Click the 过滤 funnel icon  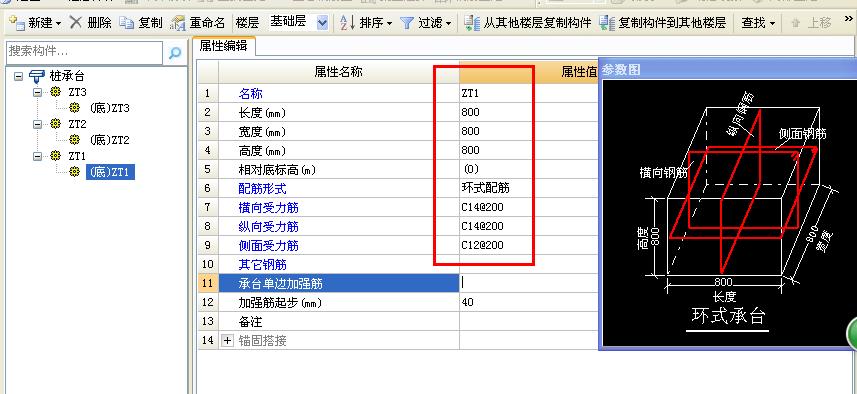407,23
